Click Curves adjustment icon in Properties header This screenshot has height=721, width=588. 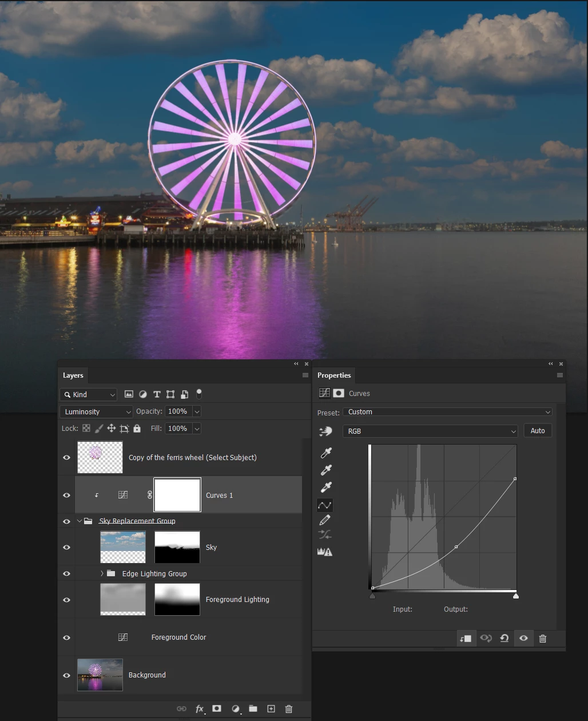(x=324, y=393)
